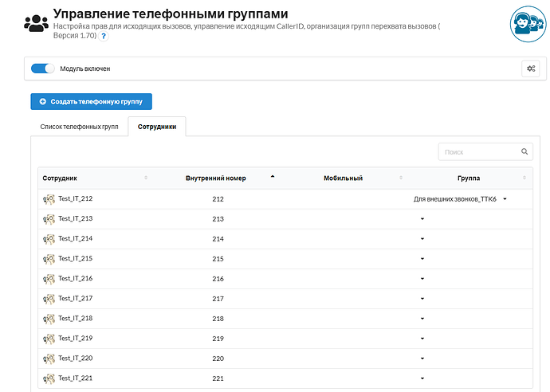Click the "Поиск" search input field
Image resolution: width=550 pixels, height=392 pixels.
point(478,151)
